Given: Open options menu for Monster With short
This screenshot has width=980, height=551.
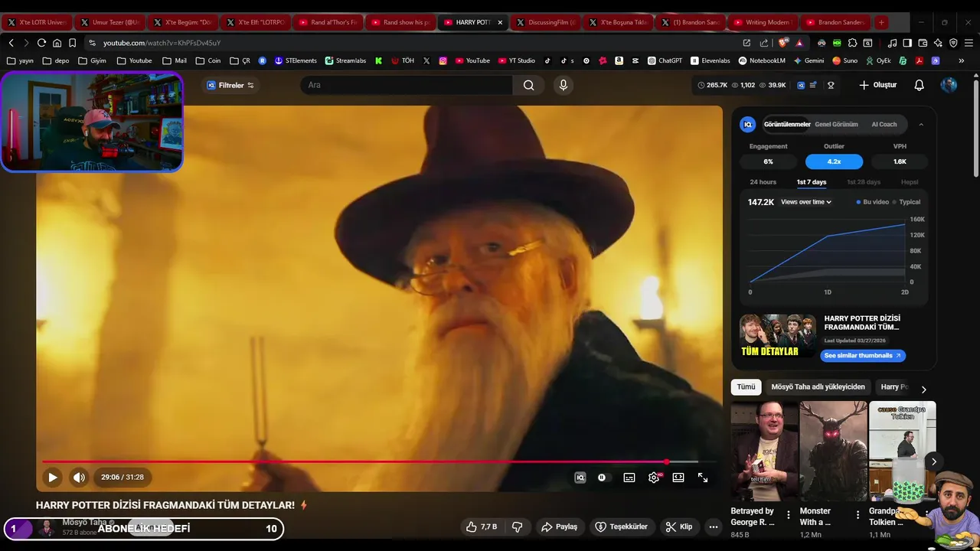Looking at the screenshot, I should (x=857, y=515).
